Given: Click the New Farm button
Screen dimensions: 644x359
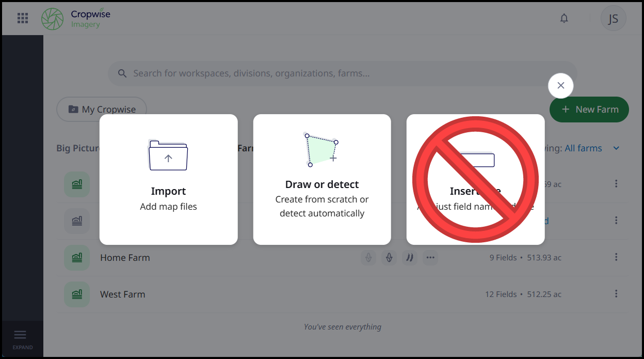Looking at the screenshot, I should point(589,109).
